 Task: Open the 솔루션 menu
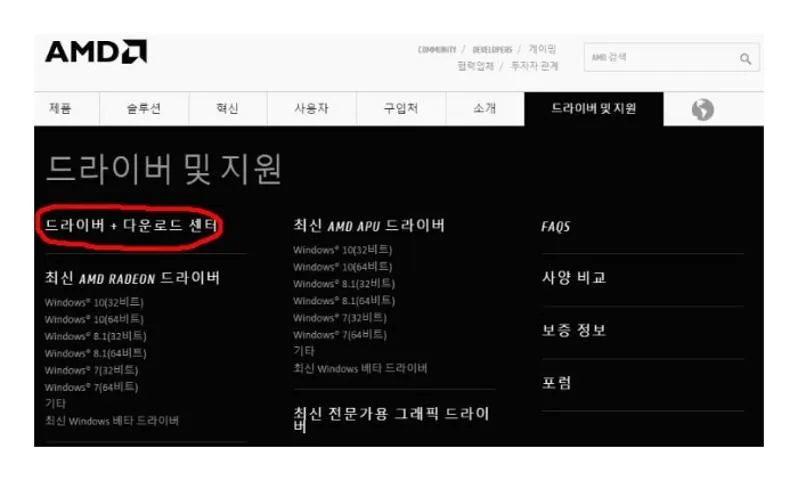pos(144,108)
